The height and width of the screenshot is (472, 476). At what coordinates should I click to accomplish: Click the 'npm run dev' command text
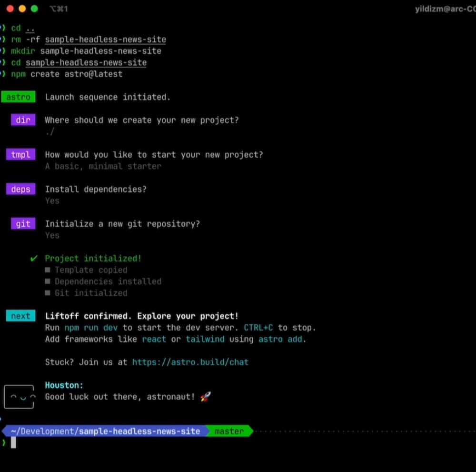[x=91, y=327]
